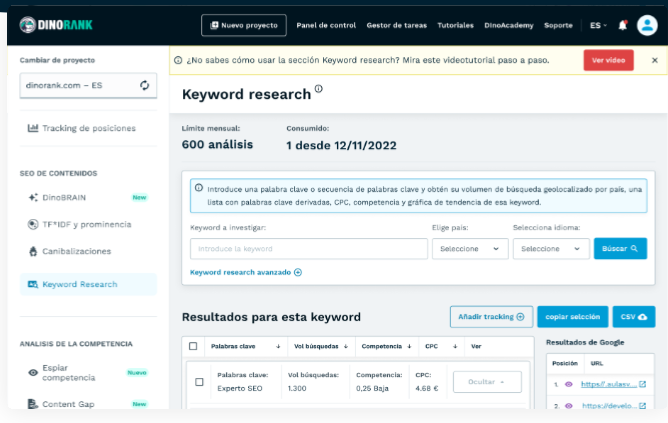The height and width of the screenshot is (423, 668).
Task: Click the Experto SEO keyword text
Action: pos(239,388)
